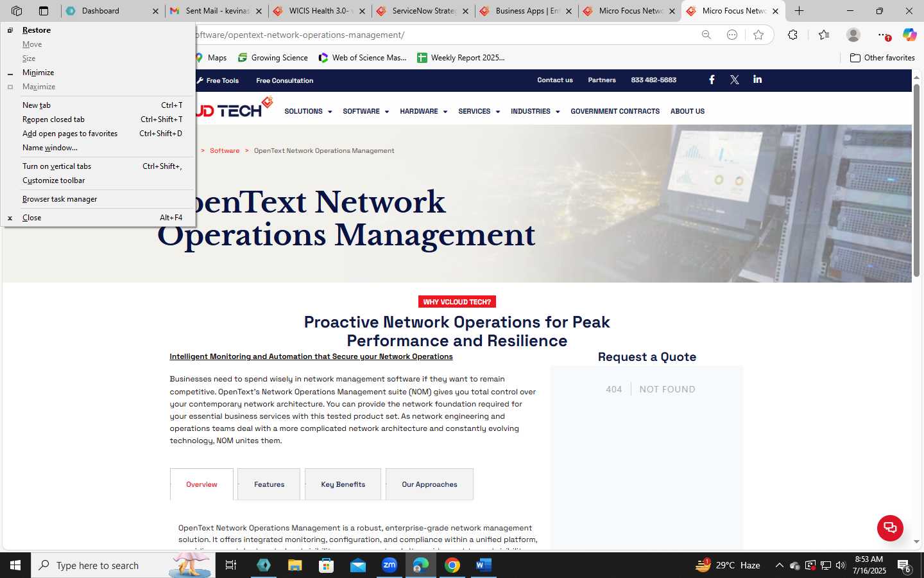The image size is (924, 578).
Task: Go to the ABOUT US page
Action: (687, 112)
